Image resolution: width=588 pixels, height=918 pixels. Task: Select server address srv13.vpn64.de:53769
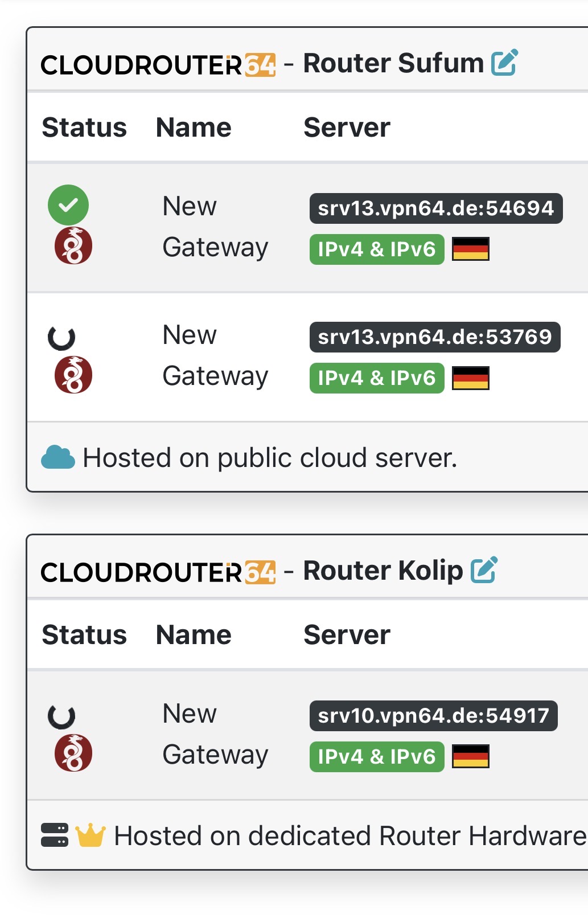(434, 337)
